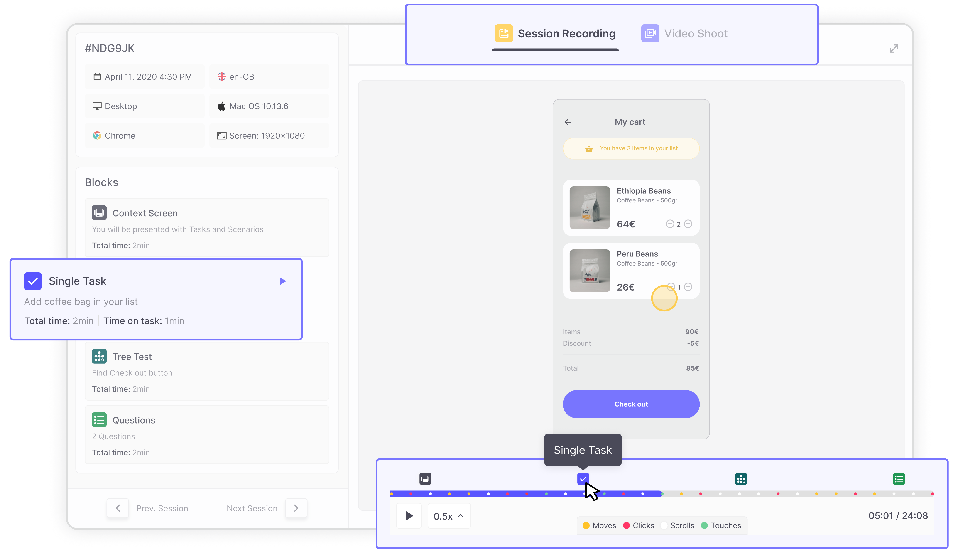The width and height of the screenshot is (980, 552).
Task: Switch to the Session Recording tab
Action: tap(555, 34)
